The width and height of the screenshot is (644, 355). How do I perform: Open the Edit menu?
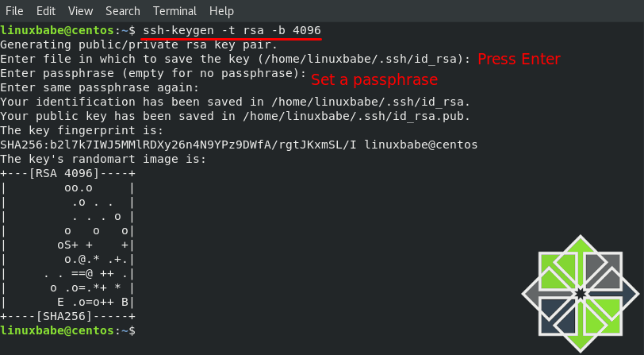coord(46,11)
